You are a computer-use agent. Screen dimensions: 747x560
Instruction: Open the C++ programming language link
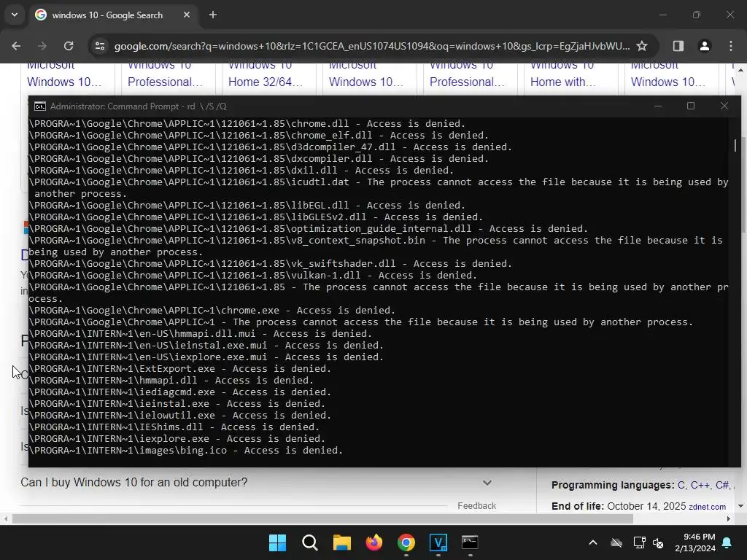[700, 485]
